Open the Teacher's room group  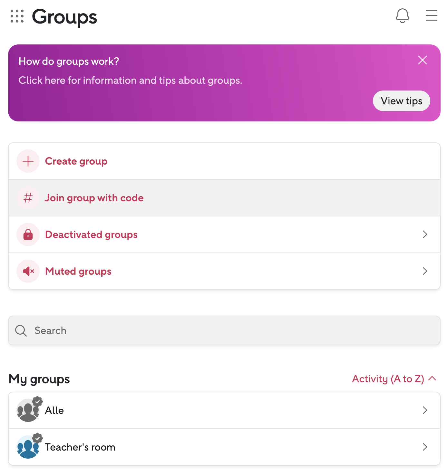(x=80, y=447)
